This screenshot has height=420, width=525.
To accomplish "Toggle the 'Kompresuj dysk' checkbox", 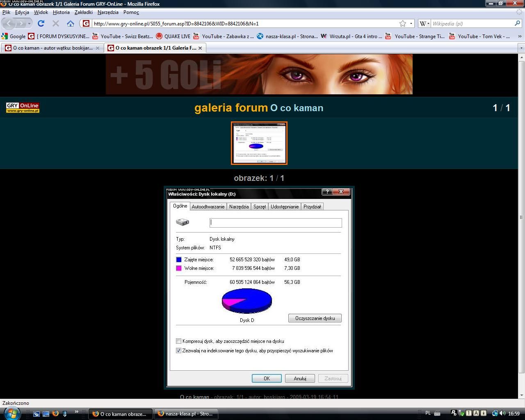I will tap(178, 341).
